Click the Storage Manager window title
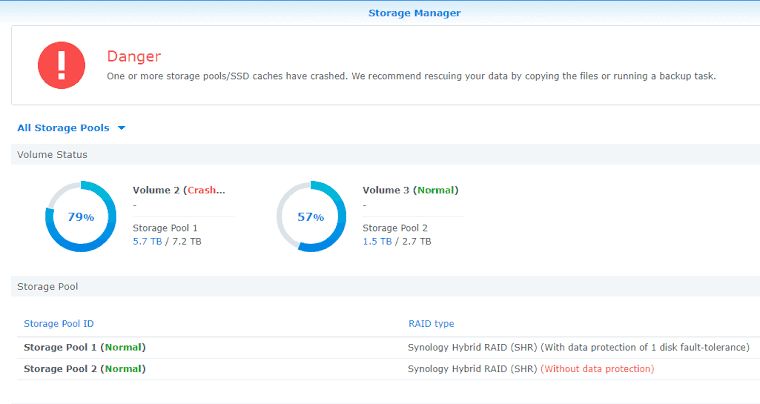760x404 pixels. [414, 13]
